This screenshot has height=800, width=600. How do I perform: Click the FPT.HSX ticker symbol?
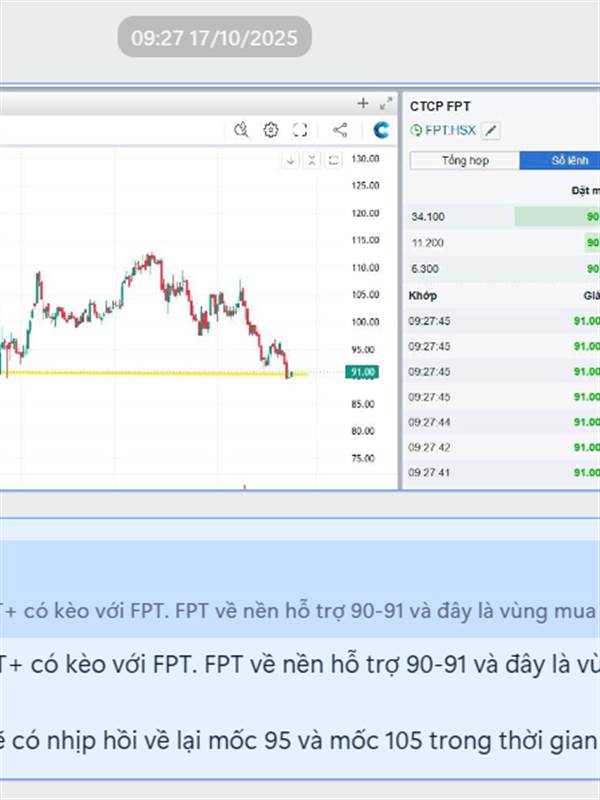[451, 131]
